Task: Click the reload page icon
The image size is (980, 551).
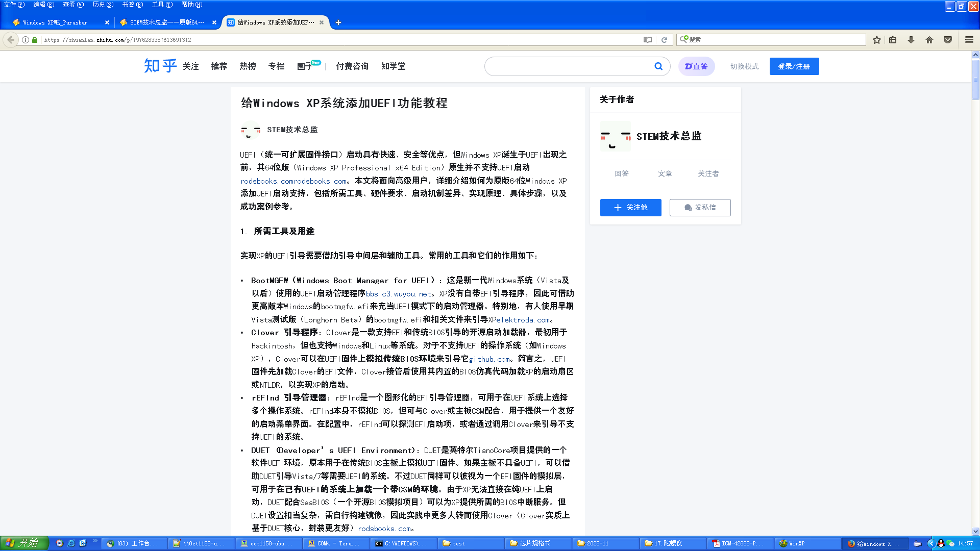Action: [x=664, y=40]
